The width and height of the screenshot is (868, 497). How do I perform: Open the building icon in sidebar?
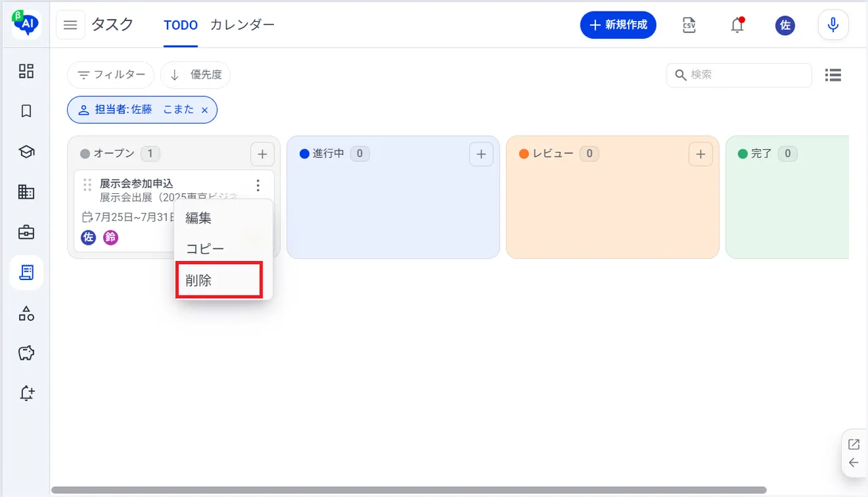tap(26, 192)
